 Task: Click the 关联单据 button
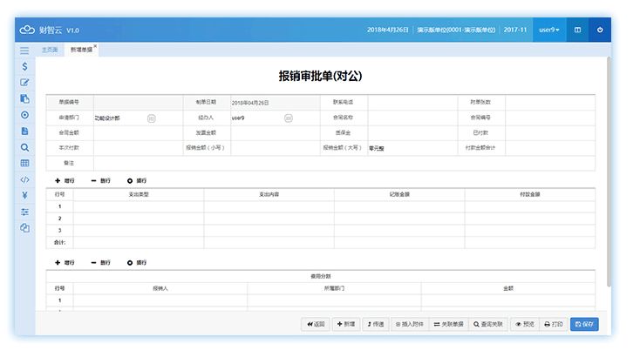pos(448,325)
